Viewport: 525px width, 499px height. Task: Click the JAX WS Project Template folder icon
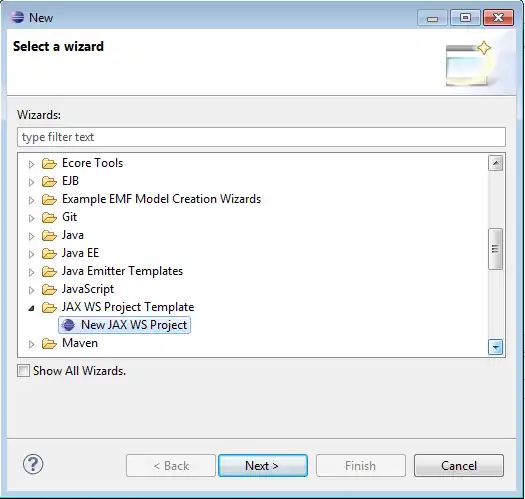click(49, 308)
